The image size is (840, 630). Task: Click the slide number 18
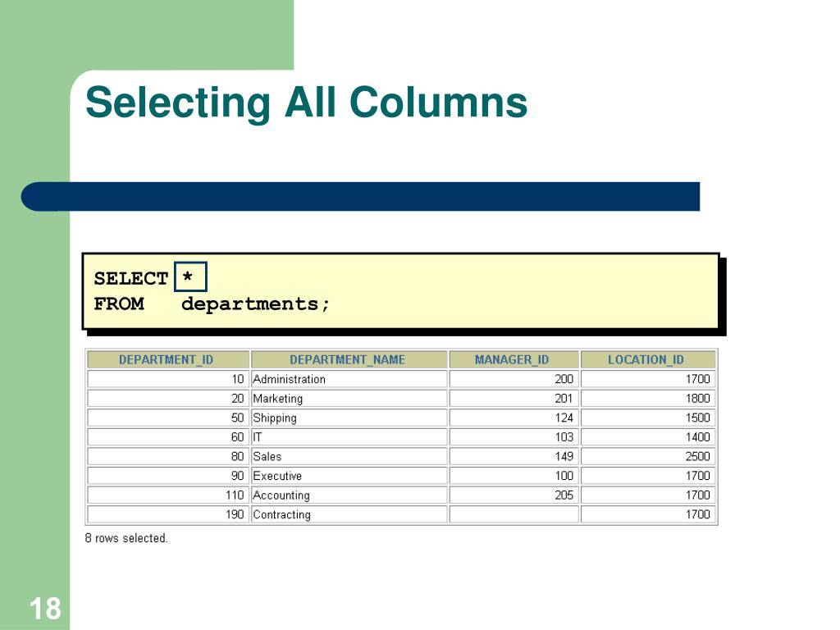click(46, 609)
